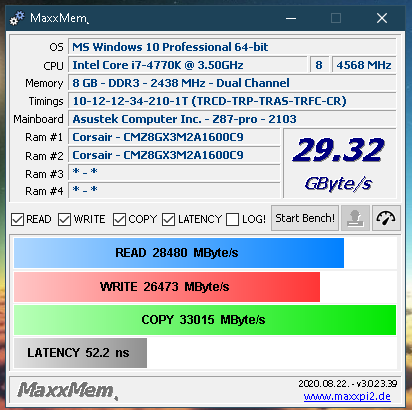The height and width of the screenshot is (410, 412).
Task: Click the Ram #4 label
Action: (x=44, y=191)
